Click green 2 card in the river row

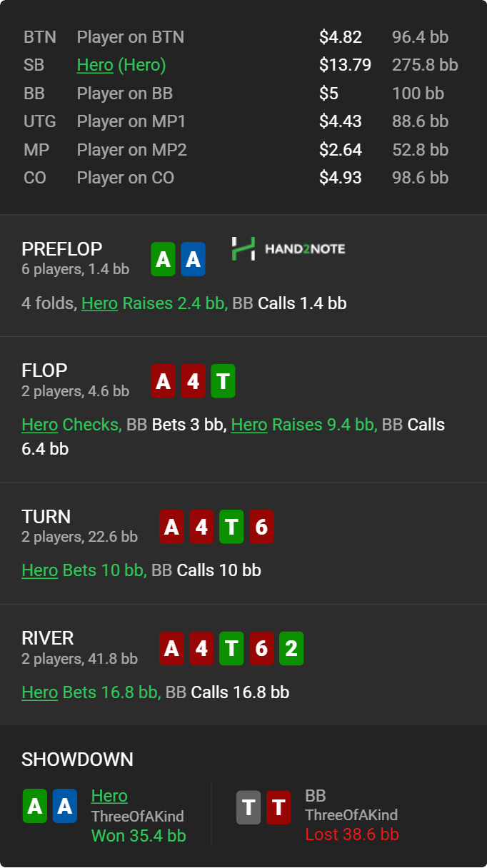coord(291,648)
